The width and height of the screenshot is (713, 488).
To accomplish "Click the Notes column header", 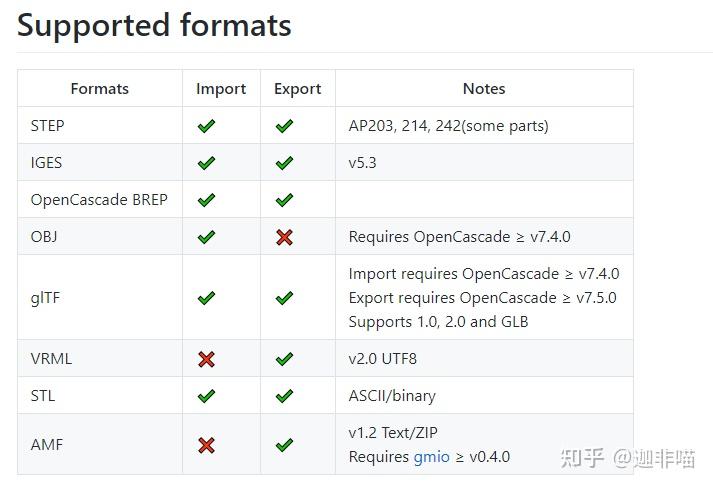I will tap(484, 89).
